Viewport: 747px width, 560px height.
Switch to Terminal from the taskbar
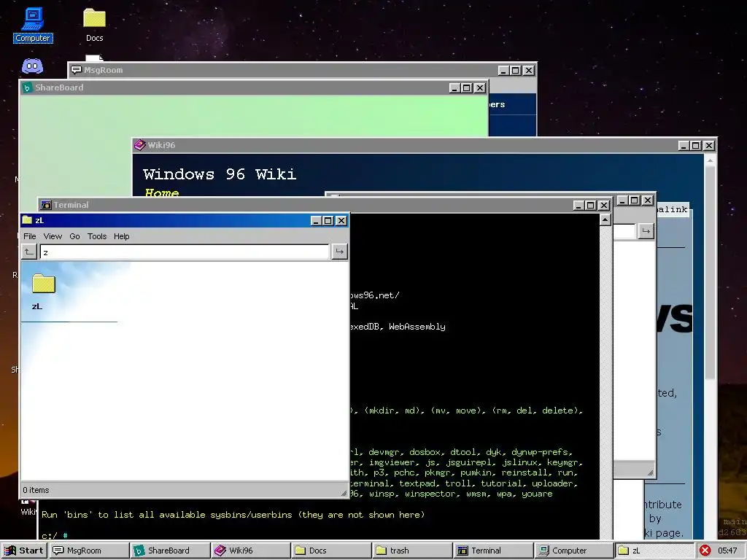494,551
